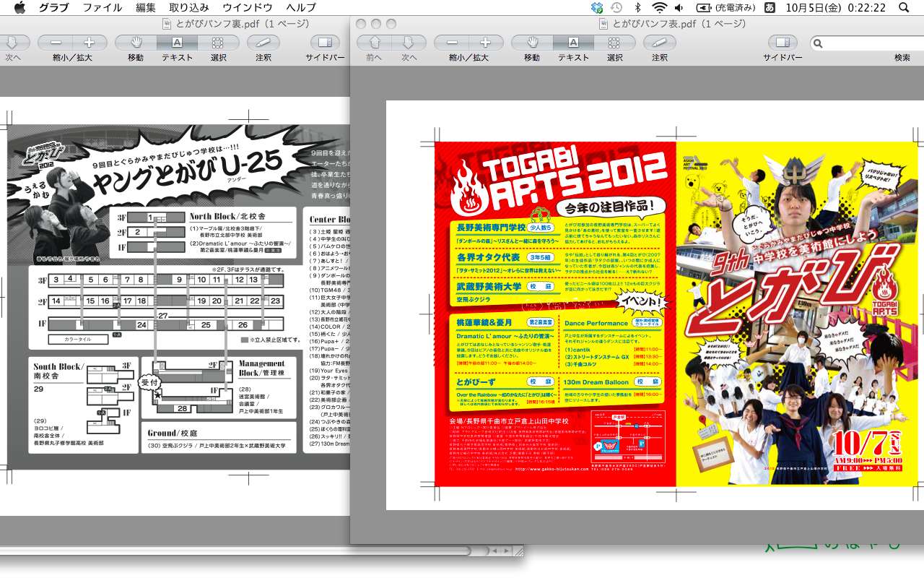This screenshot has height=578, width=924.
Task: Choose the Select tool in とがびパンフ裏.pdf toolbar
Action: pyautogui.click(x=218, y=43)
